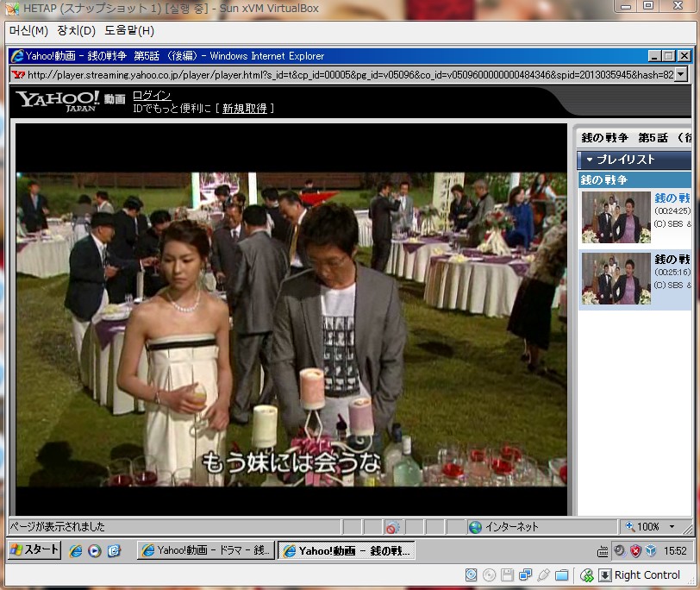Click the インターネット zone globe icon
This screenshot has width=700, height=590.
[x=476, y=528]
